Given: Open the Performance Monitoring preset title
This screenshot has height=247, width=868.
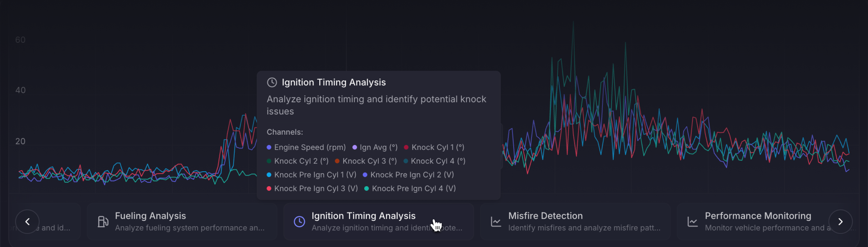Looking at the screenshot, I should [758, 216].
